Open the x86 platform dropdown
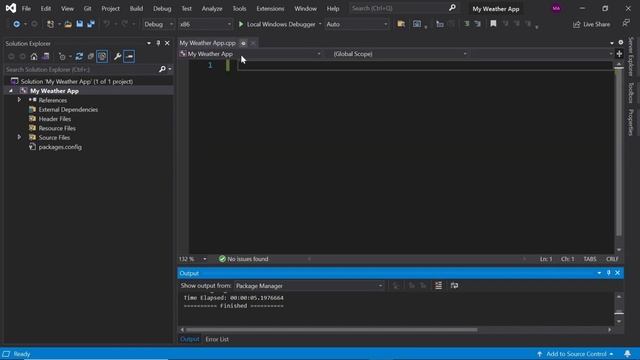Screen dimensions: 640x360 (205, 24)
